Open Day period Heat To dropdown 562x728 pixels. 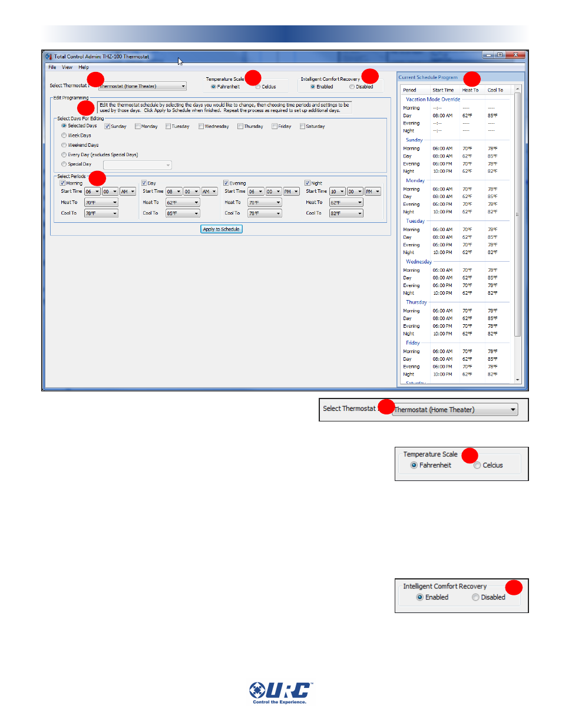[x=183, y=203]
